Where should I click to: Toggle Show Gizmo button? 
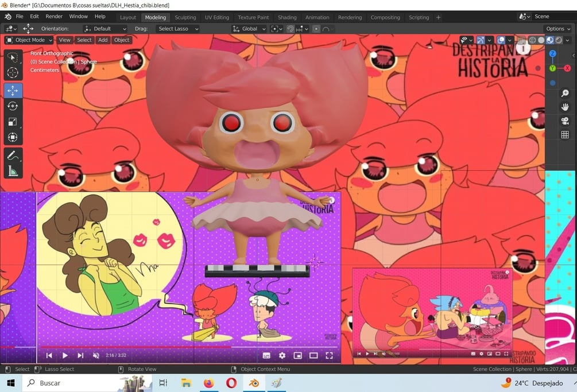click(x=480, y=40)
